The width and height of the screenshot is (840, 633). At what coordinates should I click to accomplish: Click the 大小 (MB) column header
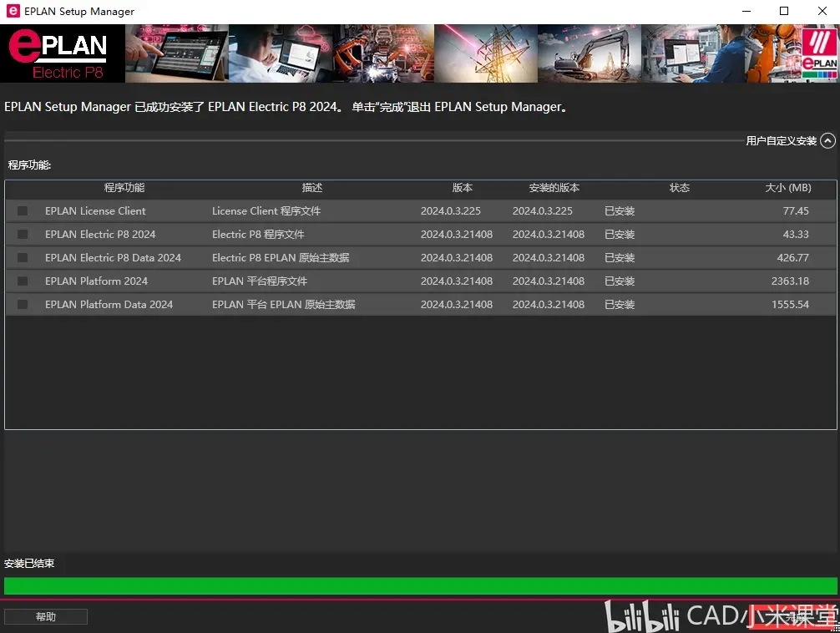(x=788, y=188)
